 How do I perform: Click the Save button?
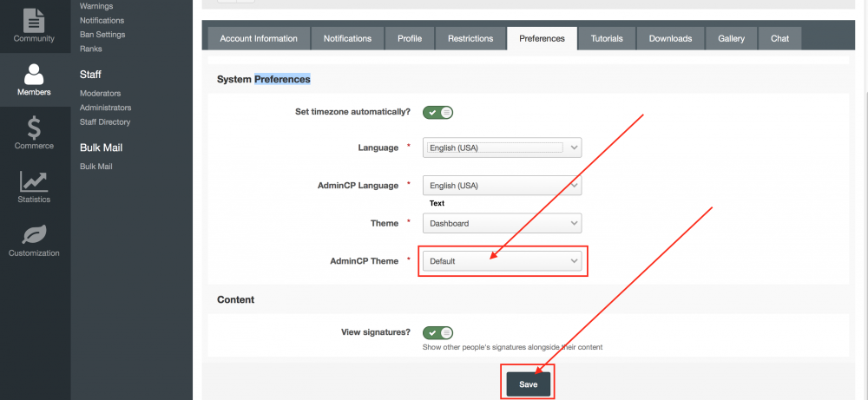tap(528, 384)
